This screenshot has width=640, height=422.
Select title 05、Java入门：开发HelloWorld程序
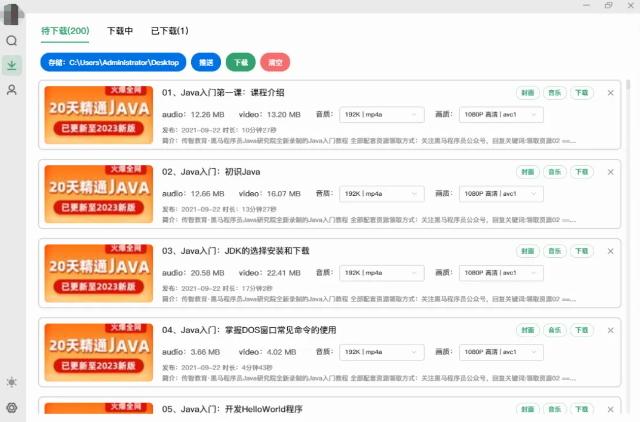point(232,409)
